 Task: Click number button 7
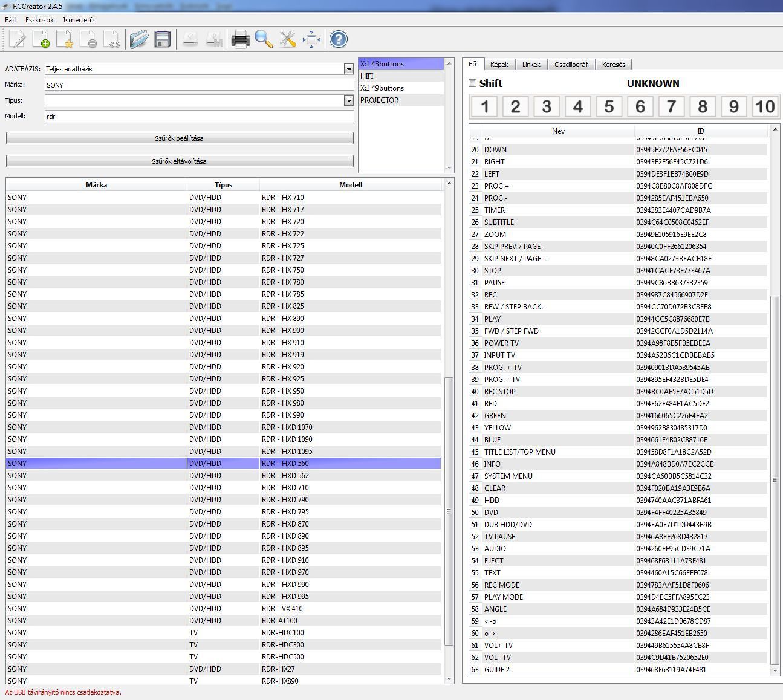671,106
